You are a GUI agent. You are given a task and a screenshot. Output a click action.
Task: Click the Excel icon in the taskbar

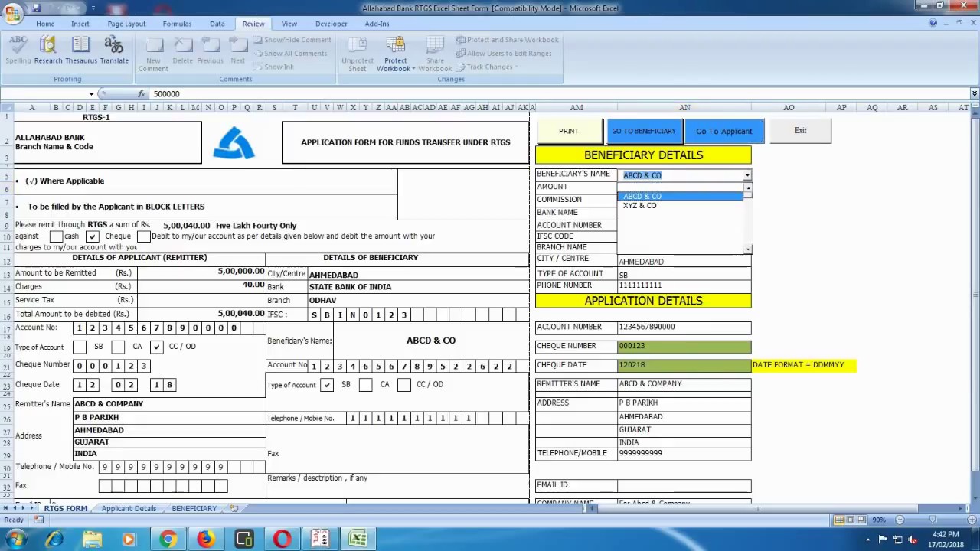(x=358, y=540)
